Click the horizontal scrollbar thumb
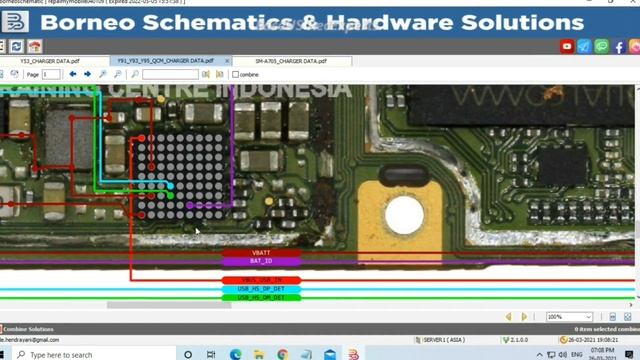Viewport: 640px width, 360px height. coord(169,305)
